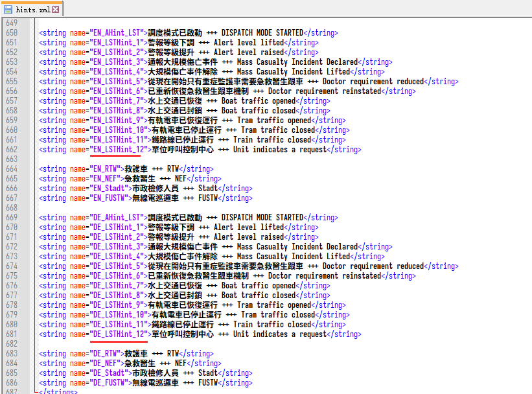Click the "EN_LSTHint_7" attribute value
The width and height of the screenshot is (532, 394).
tap(117, 101)
